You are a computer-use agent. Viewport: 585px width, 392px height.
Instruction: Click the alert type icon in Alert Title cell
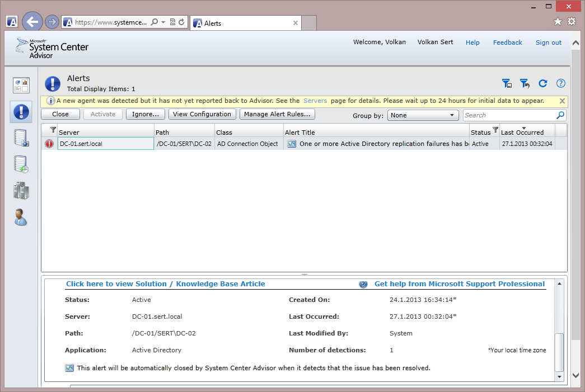coord(292,144)
